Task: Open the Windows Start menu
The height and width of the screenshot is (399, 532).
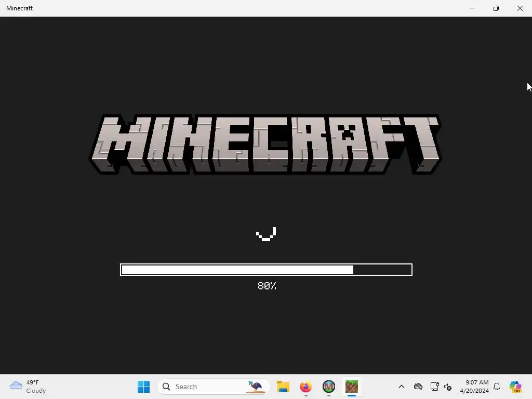Action: 143,387
